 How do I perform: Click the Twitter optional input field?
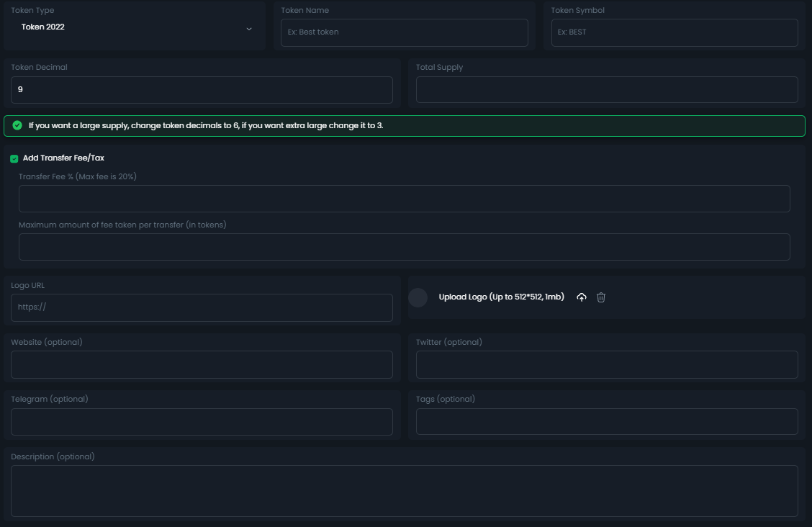[x=606, y=365]
